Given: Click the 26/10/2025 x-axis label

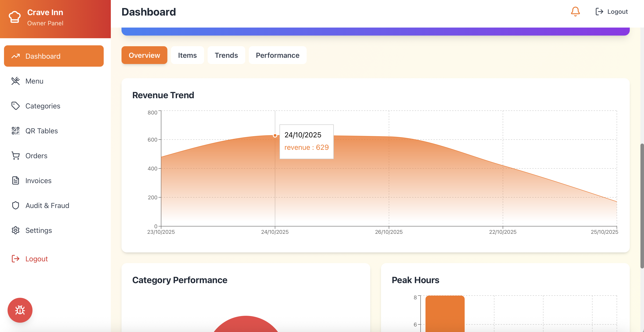Looking at the screenshot, I should (389, 232).
